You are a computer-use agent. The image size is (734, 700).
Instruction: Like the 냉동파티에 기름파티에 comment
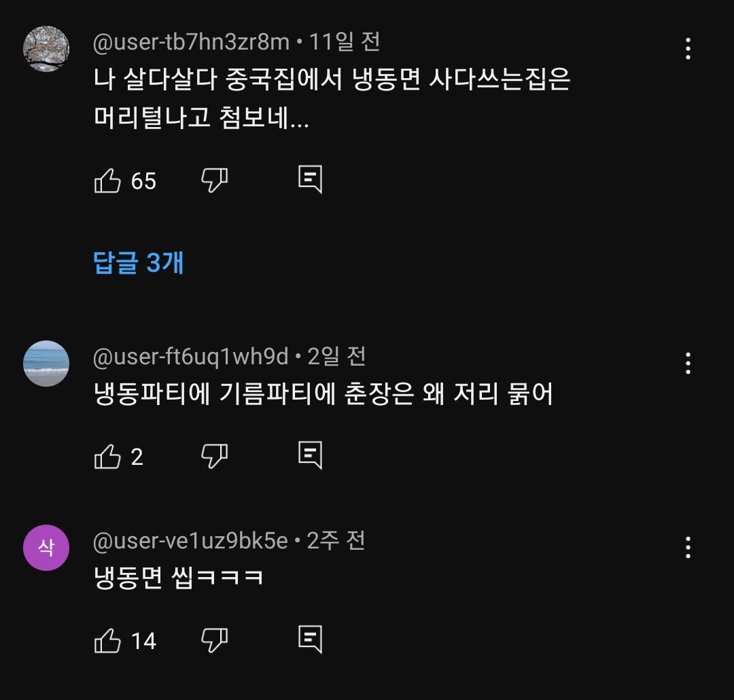pyautogui.click(x=109, y=456)
